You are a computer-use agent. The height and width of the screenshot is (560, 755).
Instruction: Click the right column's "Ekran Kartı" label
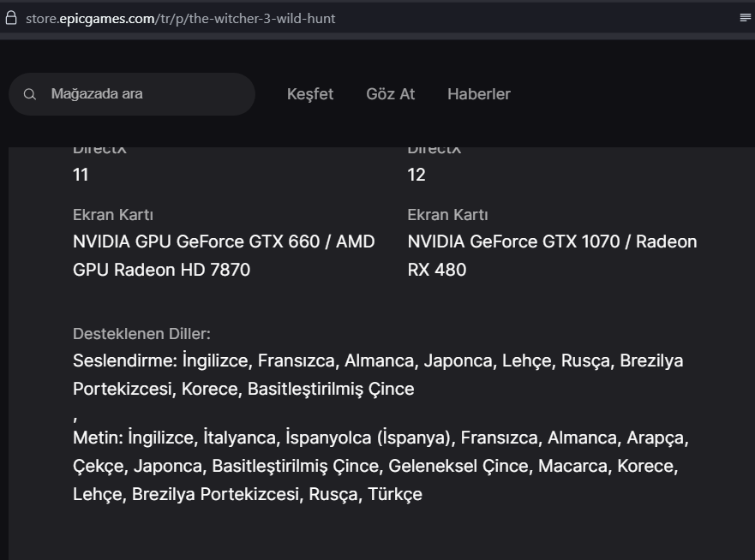click(447, 215)
